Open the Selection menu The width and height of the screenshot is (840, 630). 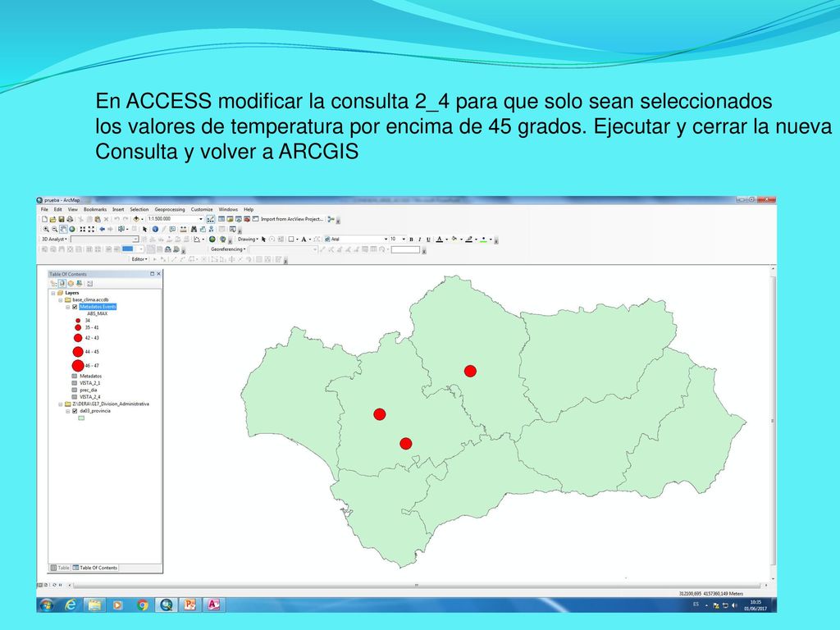point(139,209)
